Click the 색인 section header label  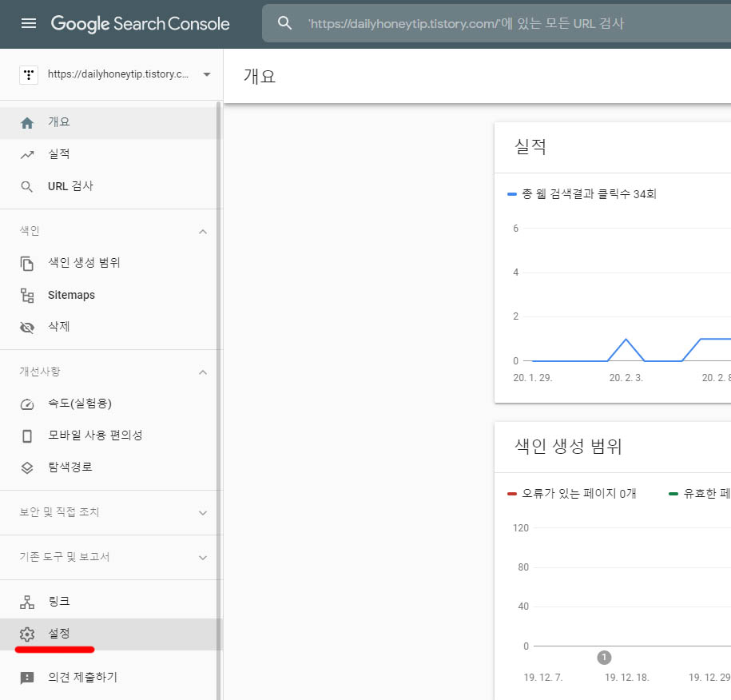coord(30,231)
